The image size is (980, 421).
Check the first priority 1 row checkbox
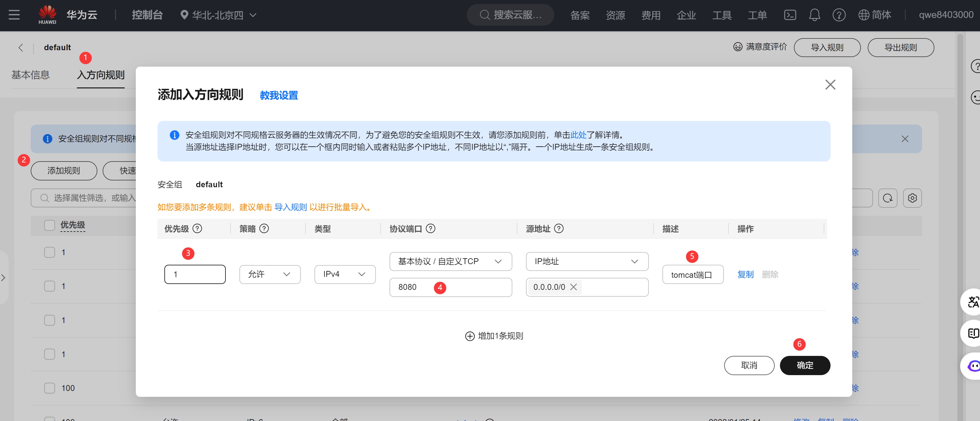49,252
